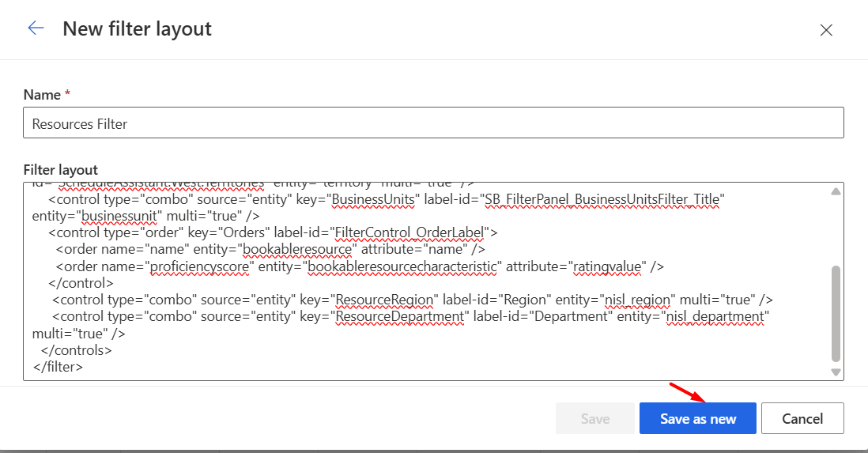Image resolution: width=868 pixels, height=453 pixels.
Task: Place cursor on ResourceRegion key text
Action: 386,299
